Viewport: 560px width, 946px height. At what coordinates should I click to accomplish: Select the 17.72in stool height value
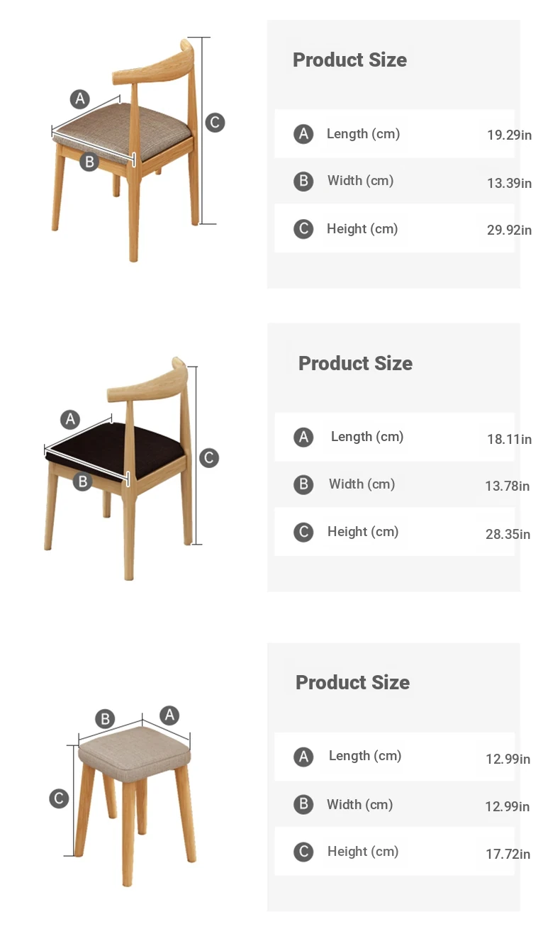click(x=508, y=854)
